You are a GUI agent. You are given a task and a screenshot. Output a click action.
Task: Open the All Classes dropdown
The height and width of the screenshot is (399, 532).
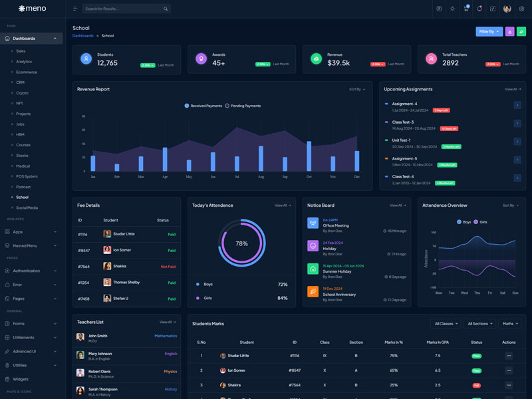point(446,324)
